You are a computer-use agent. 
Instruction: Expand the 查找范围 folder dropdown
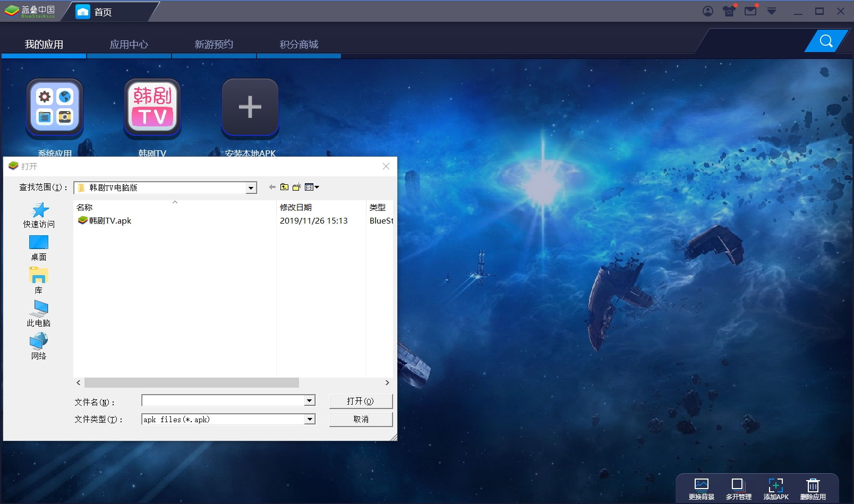pyautogui.click(x=251, y=188)
